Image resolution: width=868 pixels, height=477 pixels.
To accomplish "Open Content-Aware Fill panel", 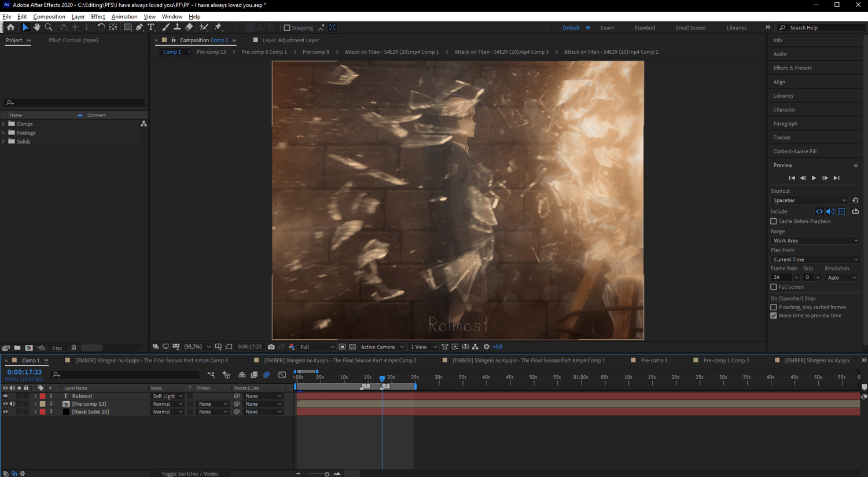I will (x=795, y=152).
